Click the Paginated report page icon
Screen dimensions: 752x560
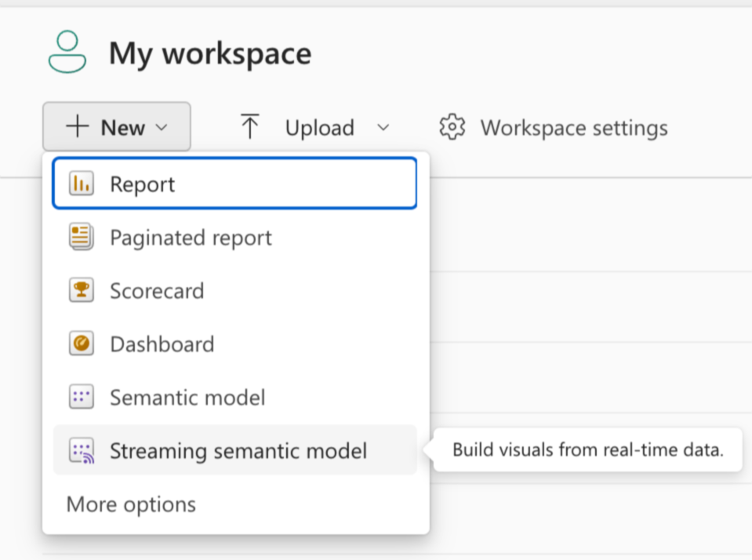pyautogui.click(x=81, y=238)
